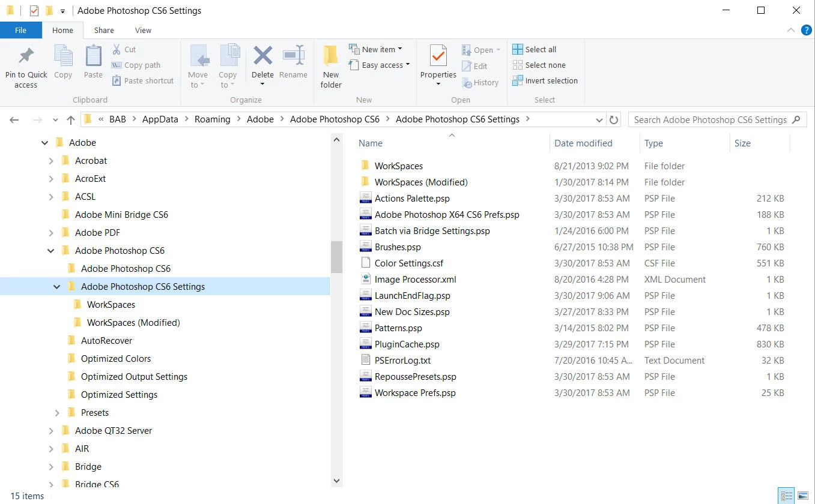
Task: Expand the Acrobat tree node
Action: click(51, 161)
